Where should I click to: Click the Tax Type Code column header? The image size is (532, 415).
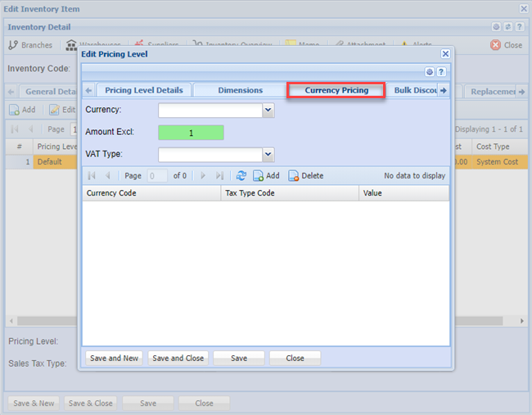pos(290,193)
